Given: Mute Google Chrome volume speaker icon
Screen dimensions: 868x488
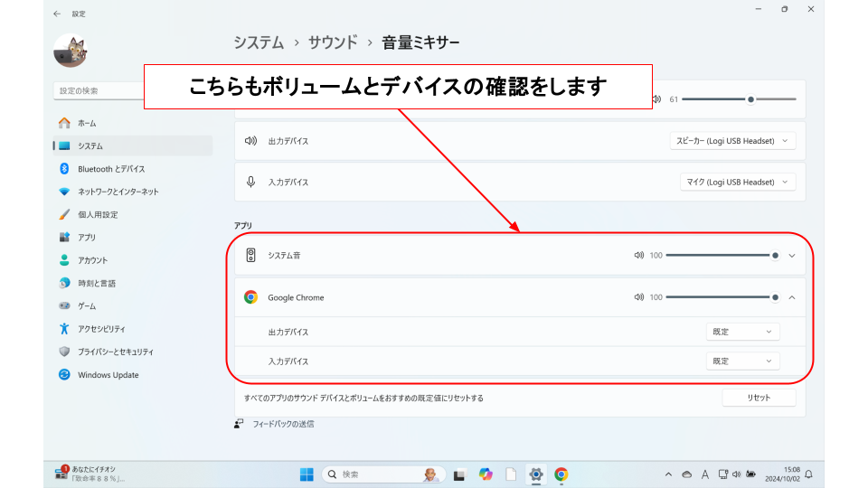Looking at the screenshot, I should [x=638, y=297].
